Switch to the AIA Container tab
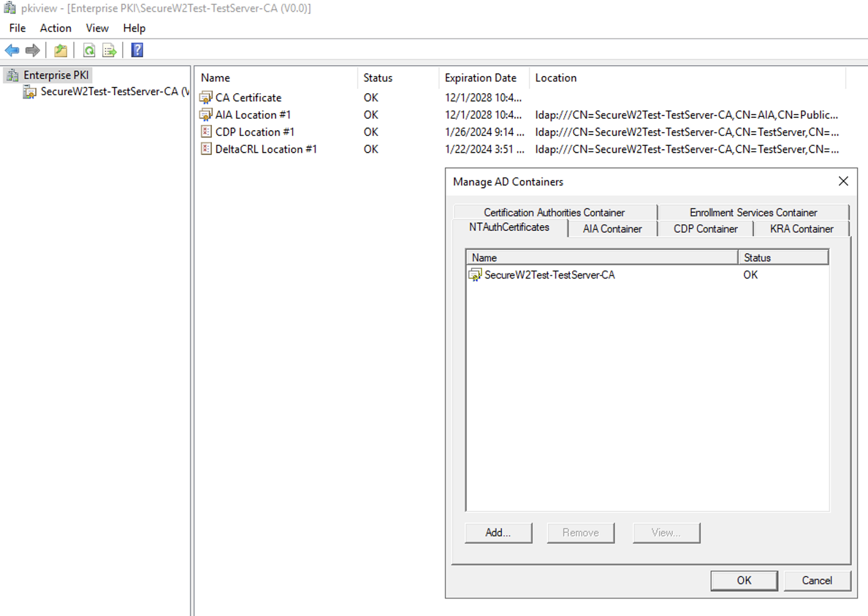Image resolution: width=868 pixels, height=616 pixels. [x=612, y=229]
